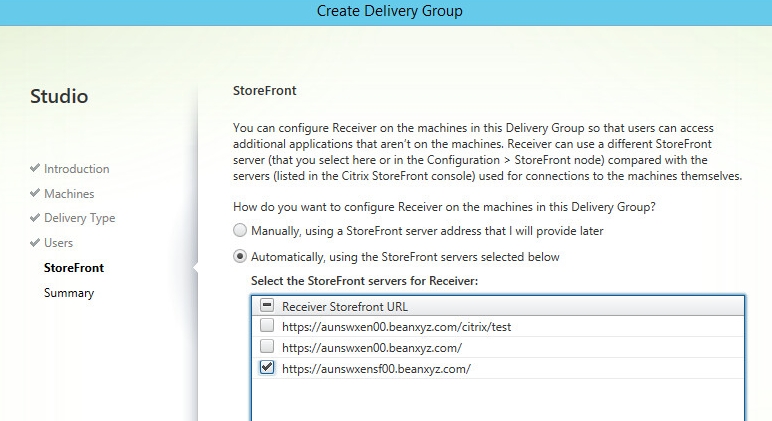Check the aunswxen00.beanxyz.com/citrix/test checkbox
772x421 pixels.
point(267,325)
